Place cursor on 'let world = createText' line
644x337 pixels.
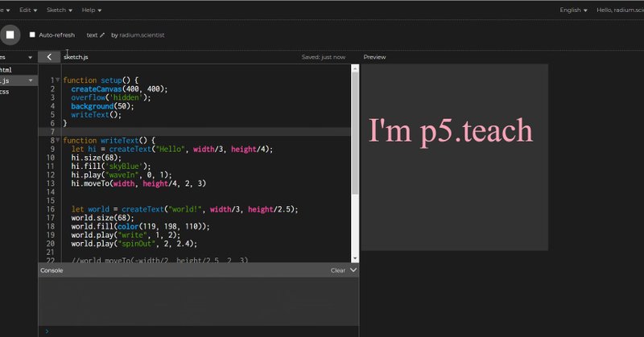point(184,209)
